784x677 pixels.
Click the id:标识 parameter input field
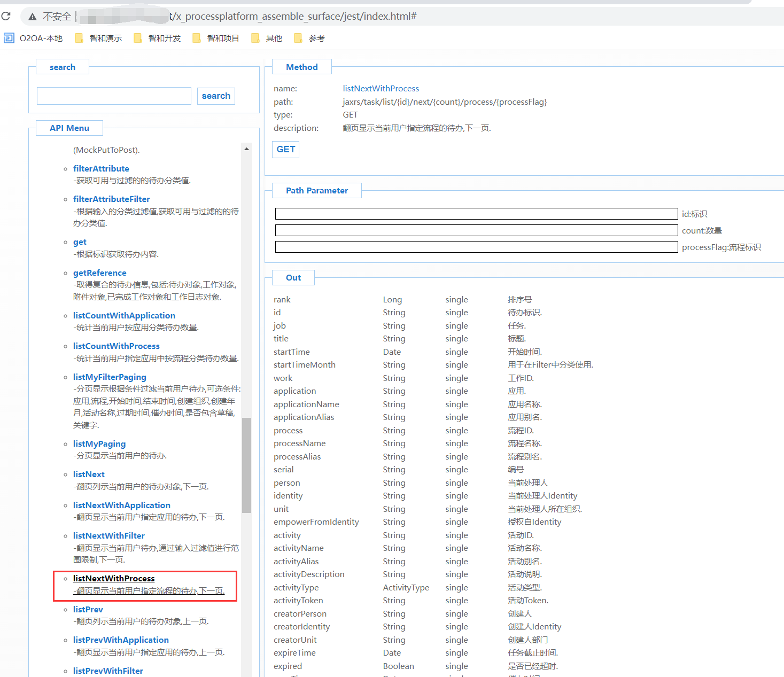click(x=476, y=214)
